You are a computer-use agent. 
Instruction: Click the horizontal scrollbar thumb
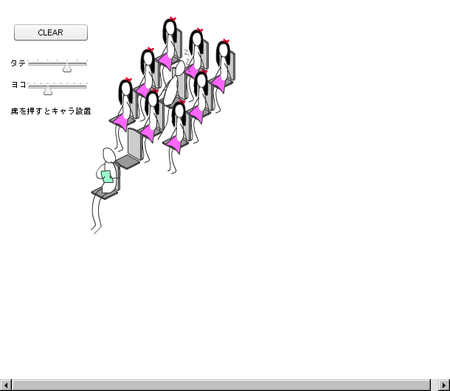point(222,385)
